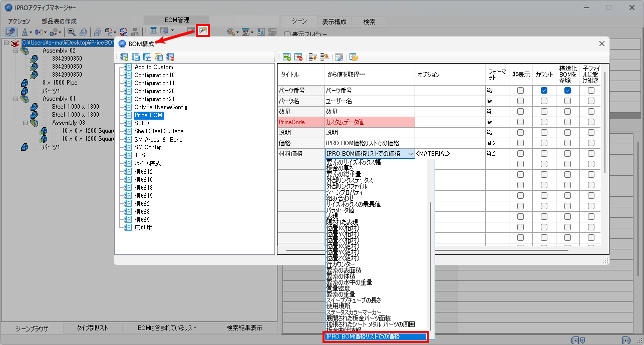Viewport: 644px width, 345px height.
Task: Click the add new configuration icon
Action: tap(124, 57)
